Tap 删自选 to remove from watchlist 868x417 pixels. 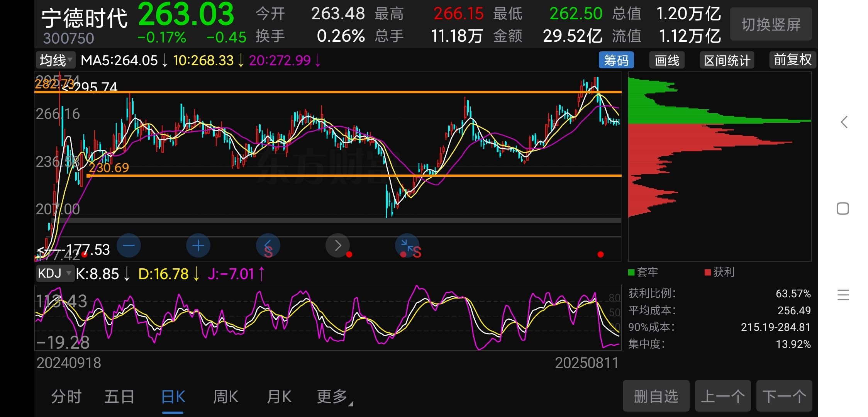(656, 396)
